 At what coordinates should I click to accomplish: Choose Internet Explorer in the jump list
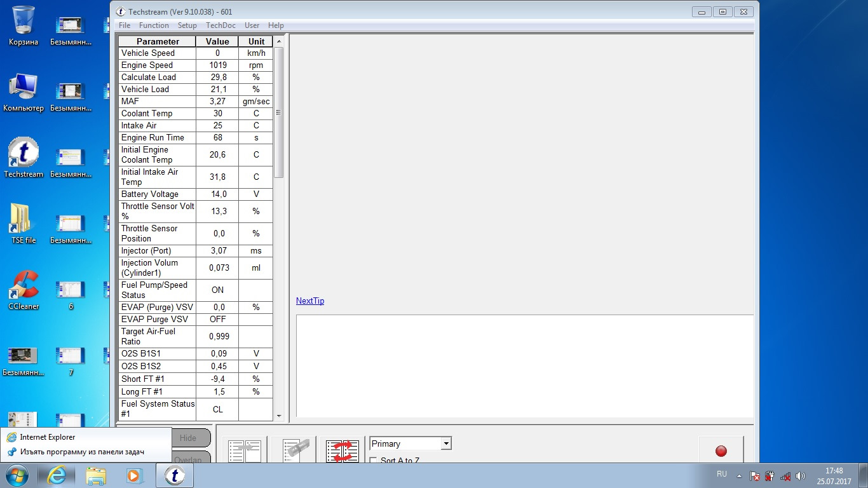tap(86, 437)
